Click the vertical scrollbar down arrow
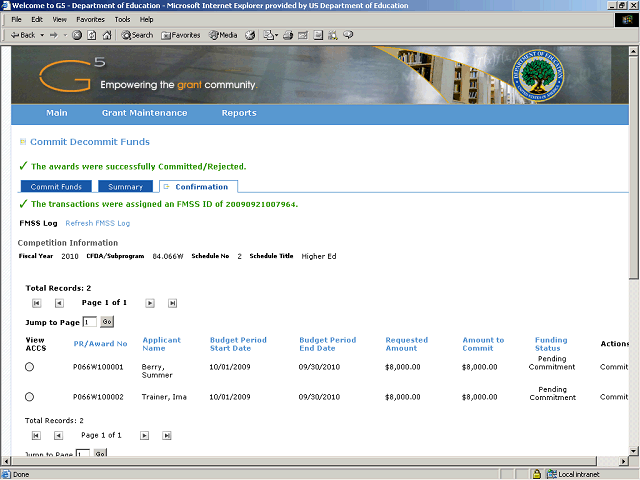This screenshot has width=640, height=480. [x=633, y=451]
